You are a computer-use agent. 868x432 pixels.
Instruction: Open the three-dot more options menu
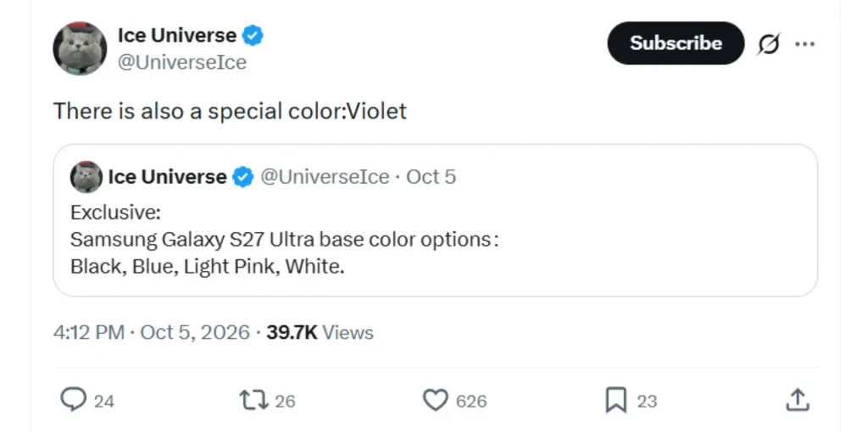pos(804,44)
